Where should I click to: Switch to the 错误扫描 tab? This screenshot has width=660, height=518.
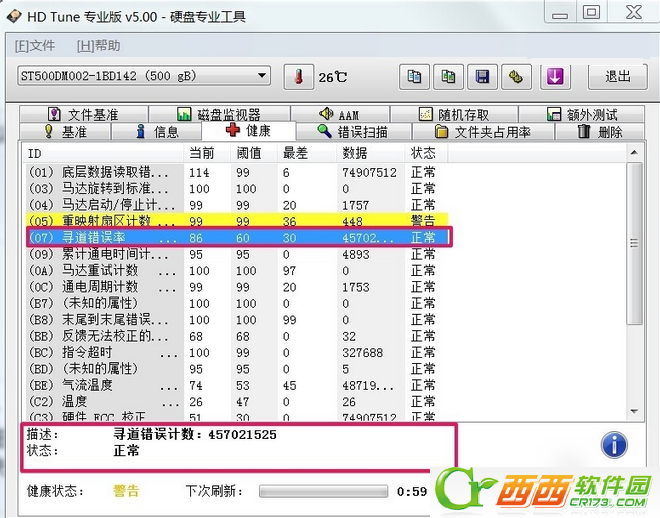[x=354, y=132]
